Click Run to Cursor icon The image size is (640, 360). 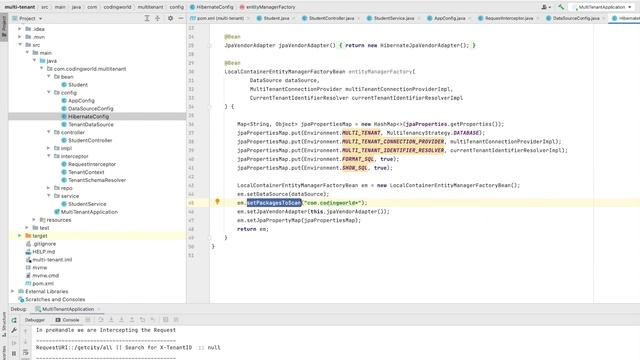click(x=153, y=320)
